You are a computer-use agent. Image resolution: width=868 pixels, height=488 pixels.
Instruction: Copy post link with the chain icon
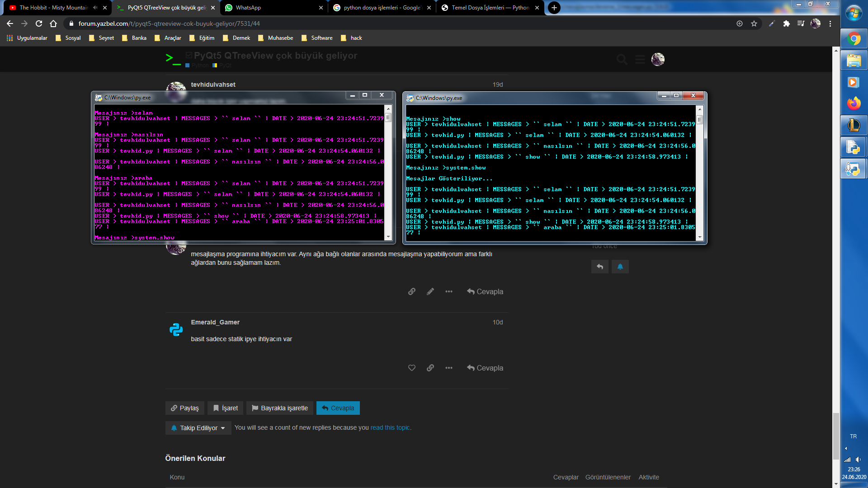(411, 291)
